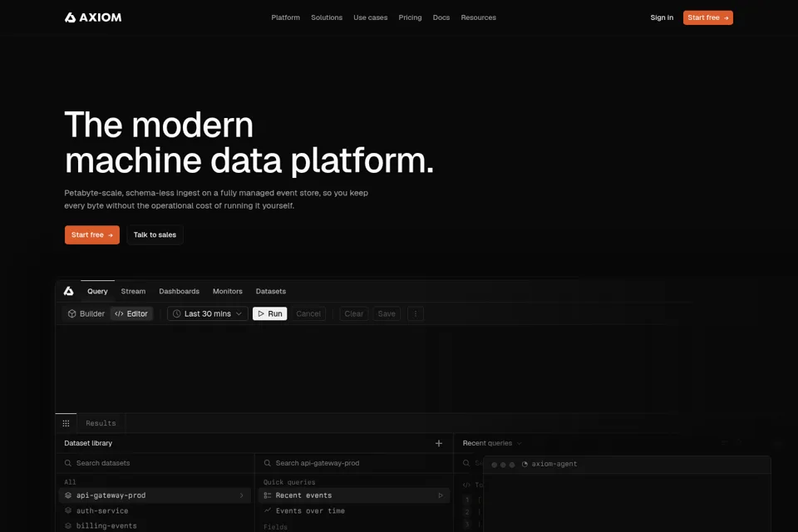The width and height of the screenshot is (798, 532).
Task: Click the Cancel query button
Action: tap(308, 313)
